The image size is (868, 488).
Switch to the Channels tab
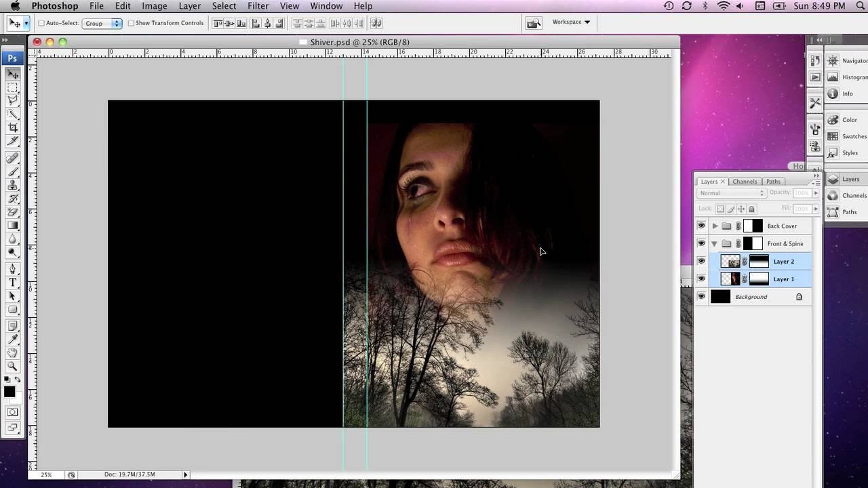pos(745,182)
